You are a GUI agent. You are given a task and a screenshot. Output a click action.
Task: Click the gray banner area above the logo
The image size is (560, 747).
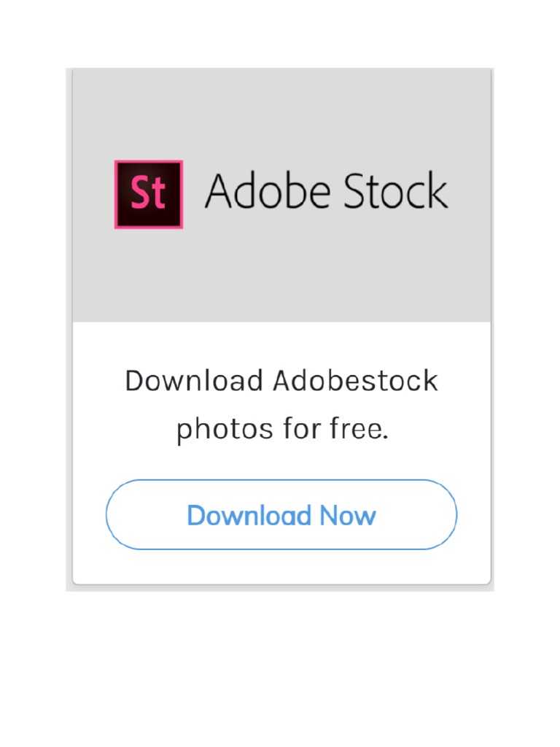click(281, 115)
